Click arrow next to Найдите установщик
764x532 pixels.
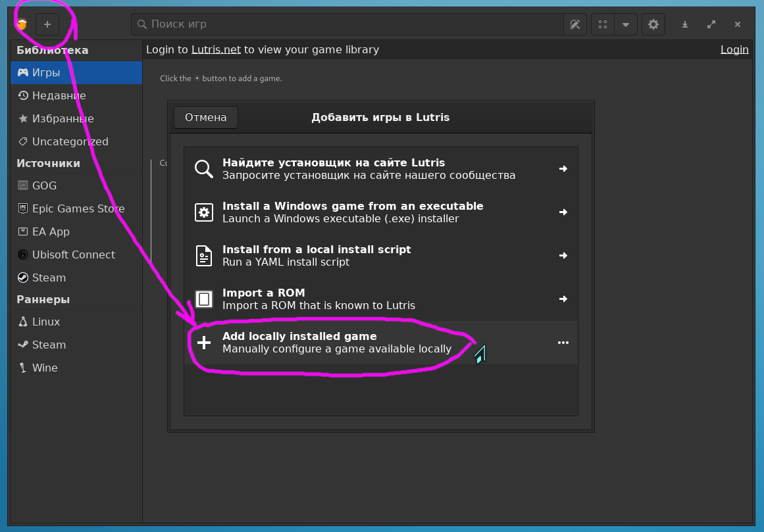point(563,169)
